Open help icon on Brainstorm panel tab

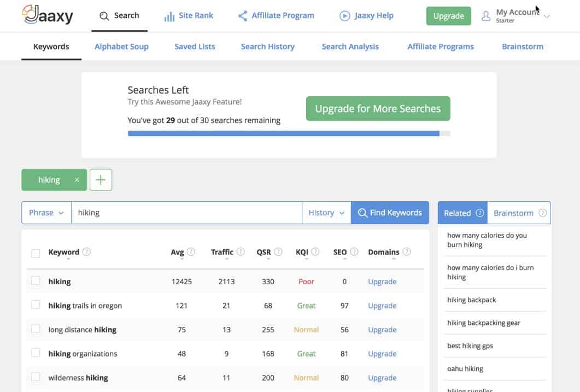(542, 213)
